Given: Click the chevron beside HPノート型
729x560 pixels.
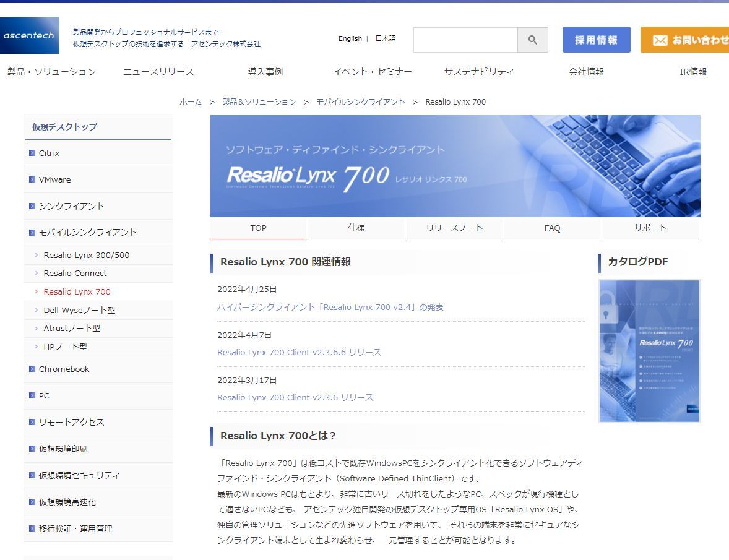Looking at the screenshot, I should (x=37, y=347).
